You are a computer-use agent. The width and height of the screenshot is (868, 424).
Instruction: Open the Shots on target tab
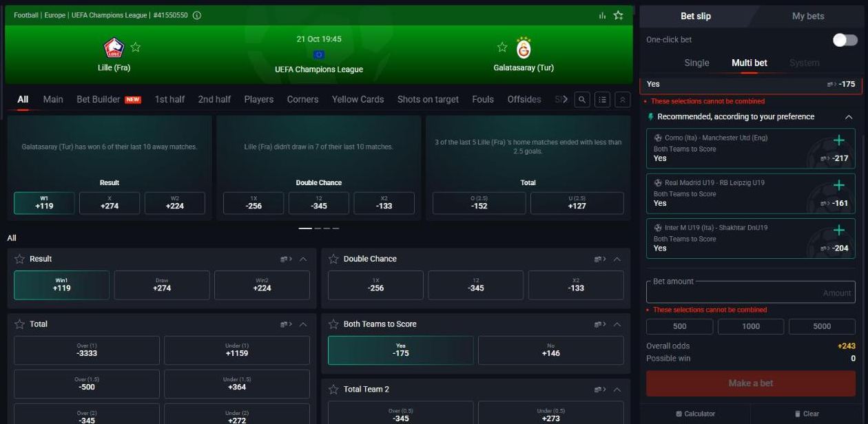(428, 99)
